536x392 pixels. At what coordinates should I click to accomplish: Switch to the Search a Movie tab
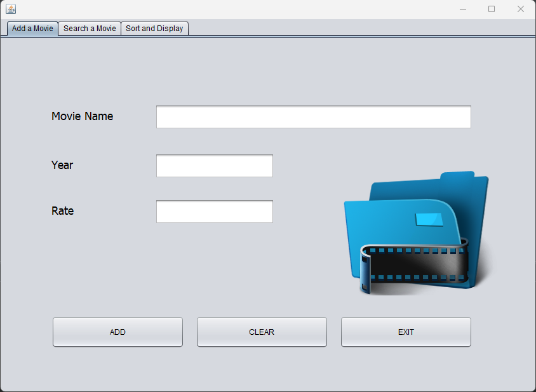(x=90, y=29)
